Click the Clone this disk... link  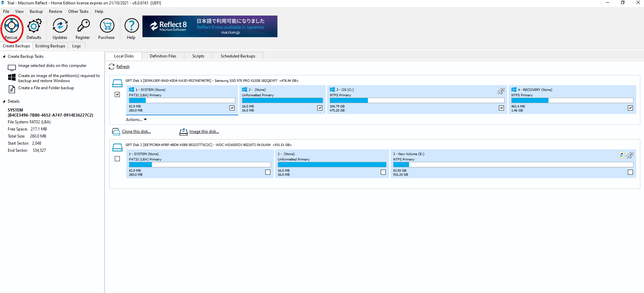click(136, 131)
